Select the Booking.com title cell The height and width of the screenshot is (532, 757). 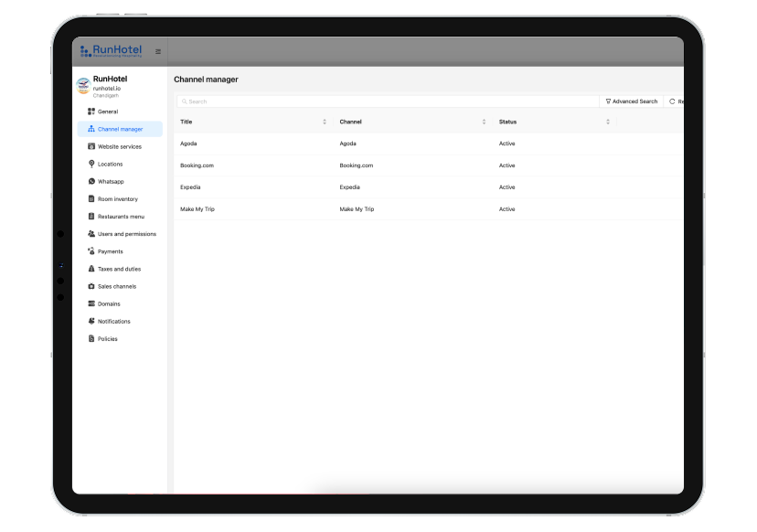(x=197, y=165)
